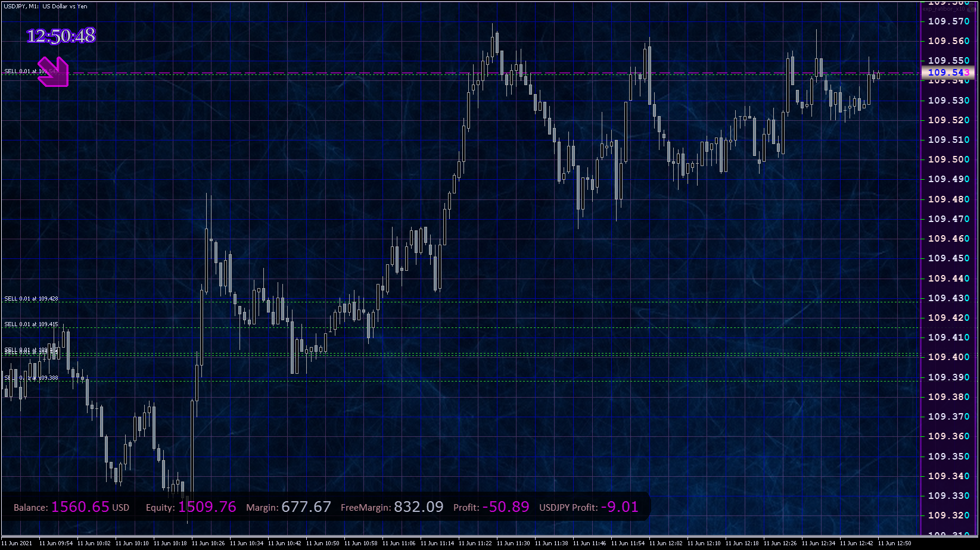Click the 109.380 price axis label
The image size is (980, 550).
pos(949,397)
